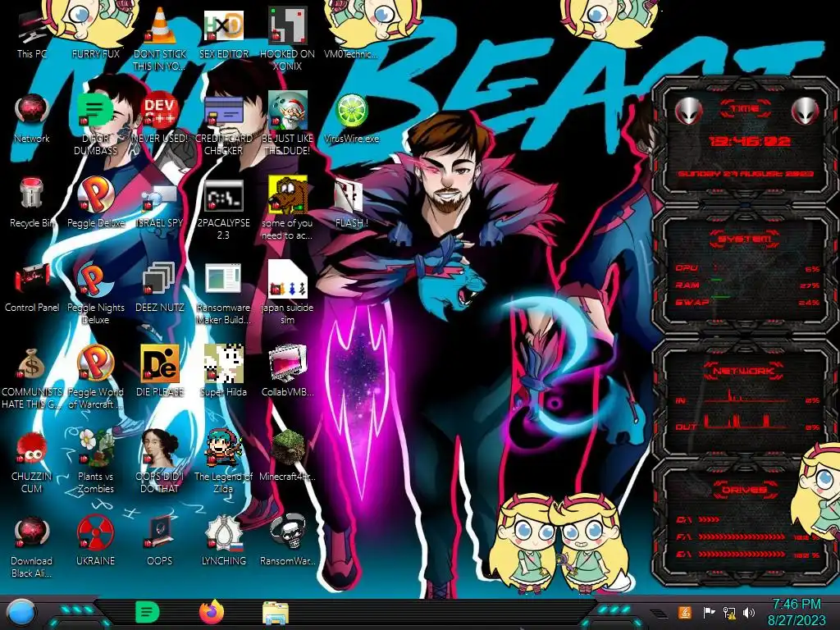840x630 pixels.
Task: Click the orange Java tray icon
Action: pos(684,612)
